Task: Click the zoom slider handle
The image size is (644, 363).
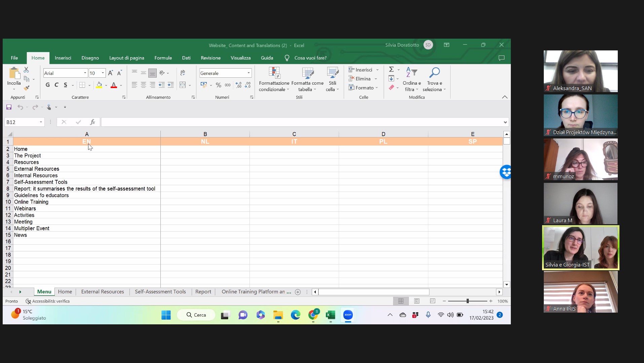Action: tap(467, 301)
